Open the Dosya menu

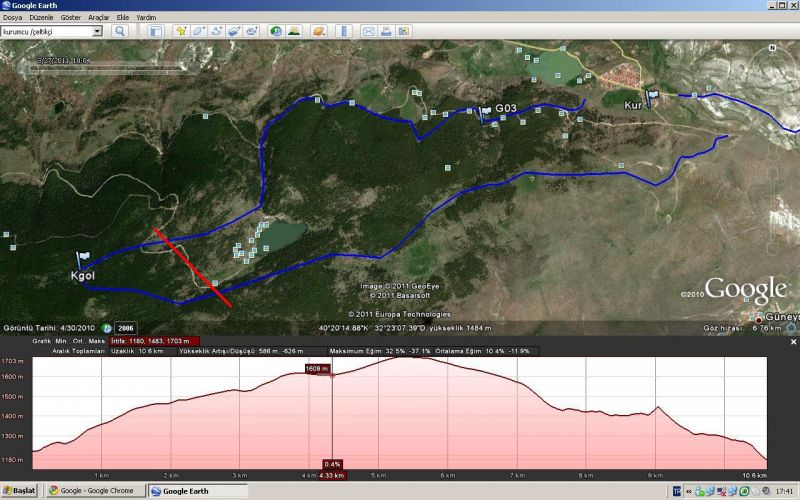12,17
